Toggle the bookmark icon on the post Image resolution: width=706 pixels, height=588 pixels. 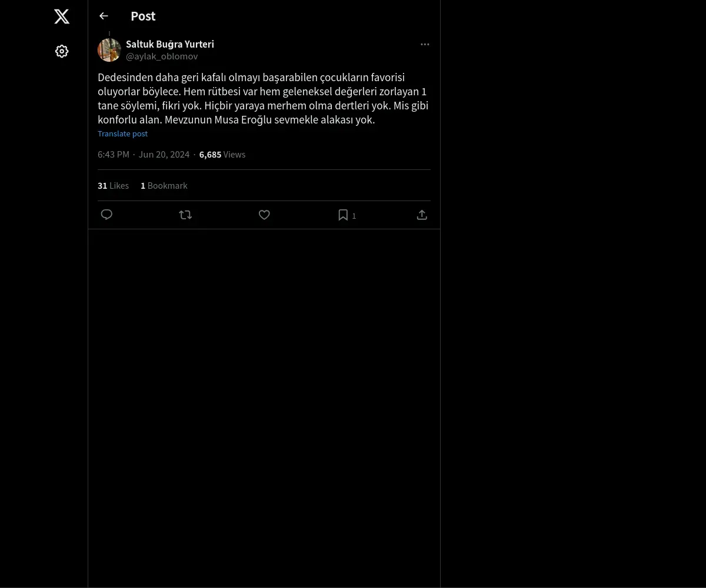(x=343, y=215)
